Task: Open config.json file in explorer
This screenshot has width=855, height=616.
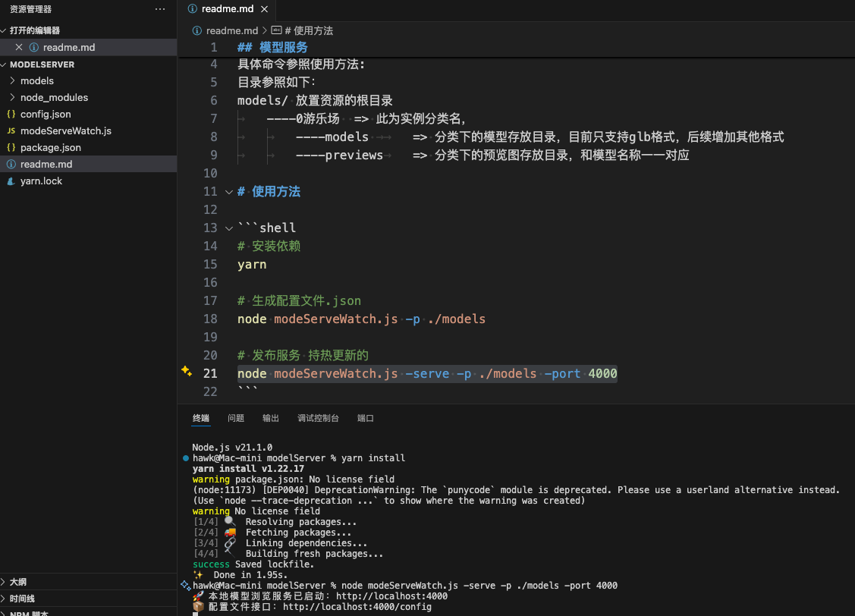Action: (x=46, y=114)
